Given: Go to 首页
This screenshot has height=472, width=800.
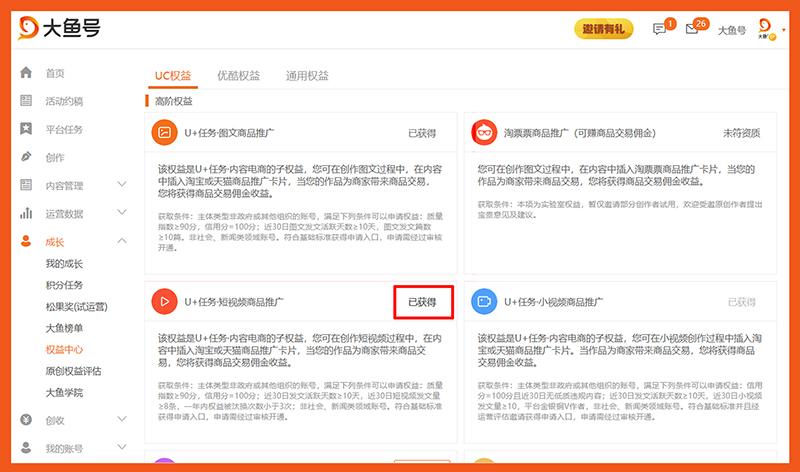Looking at the screenshot, I should [x=55, y=73].
